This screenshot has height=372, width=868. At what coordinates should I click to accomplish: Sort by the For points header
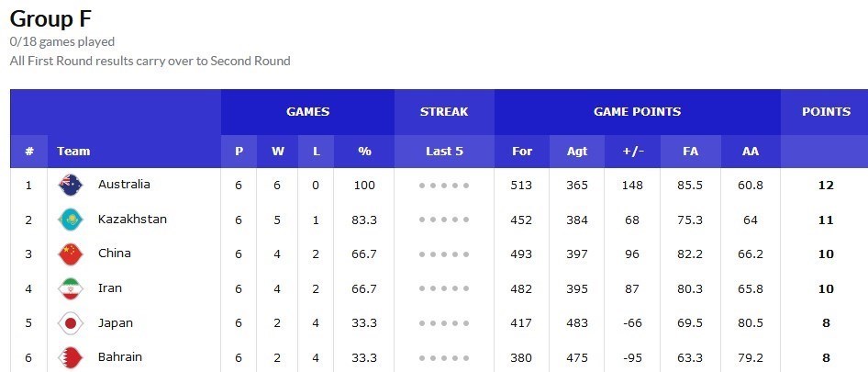pyautogui.click(x=522, y=152)
